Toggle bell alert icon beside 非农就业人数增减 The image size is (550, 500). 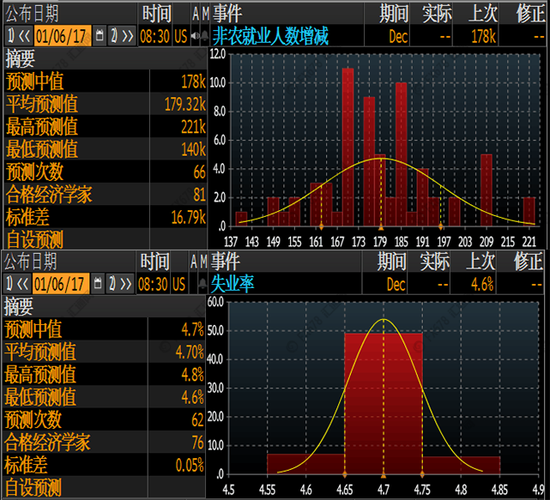(204, 36)
